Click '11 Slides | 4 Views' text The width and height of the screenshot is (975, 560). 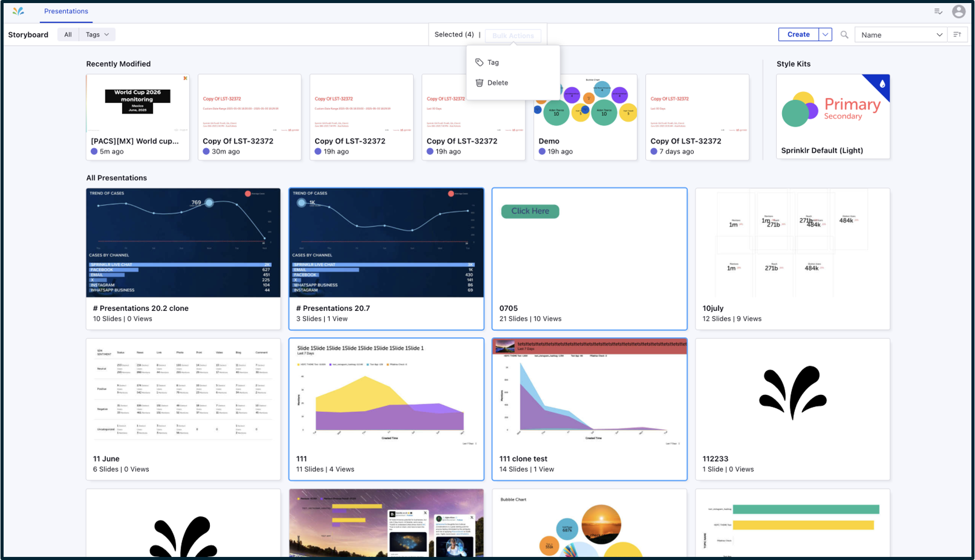[x=325, y=469]
